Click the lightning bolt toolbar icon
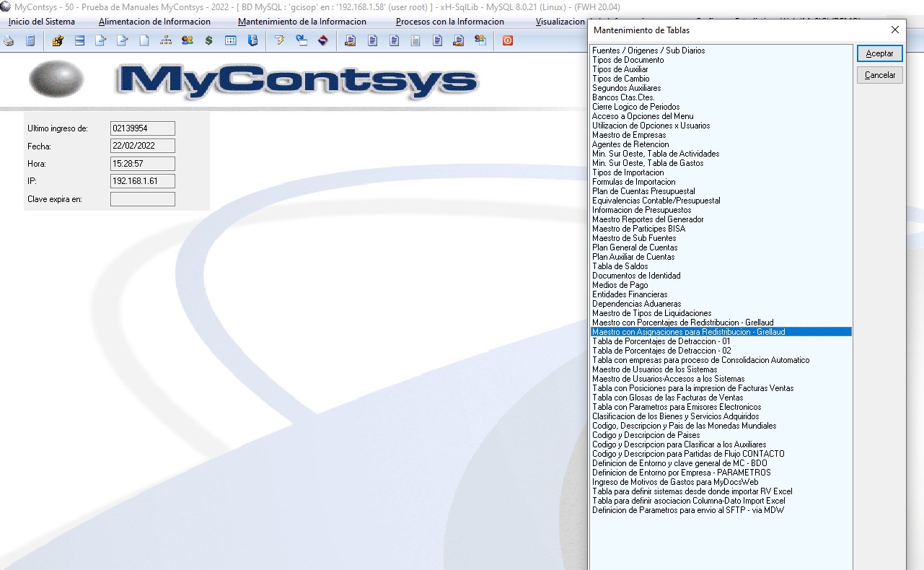The width and height of the screenshot is (924, 570). (280, 40)
